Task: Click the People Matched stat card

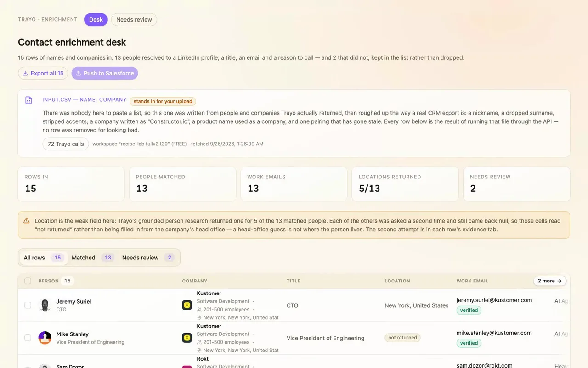Action: pyautogui.click(x=182, y=184)
